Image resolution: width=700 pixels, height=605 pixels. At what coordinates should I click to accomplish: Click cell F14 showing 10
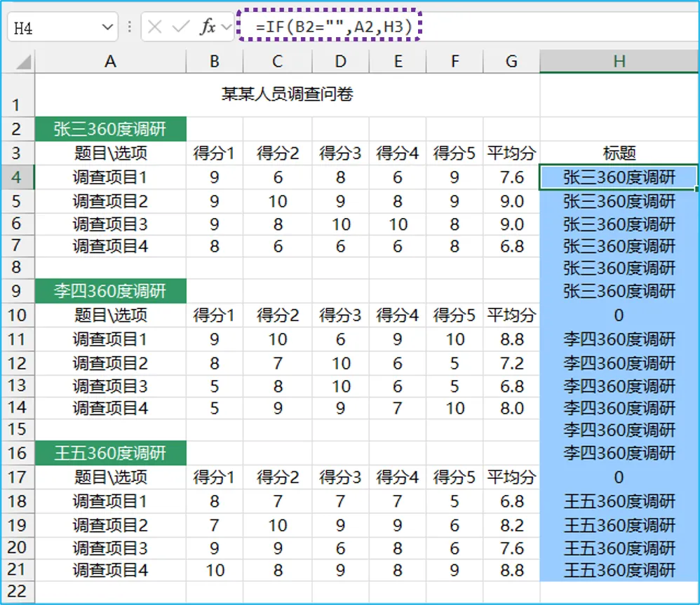coord(455,408)
